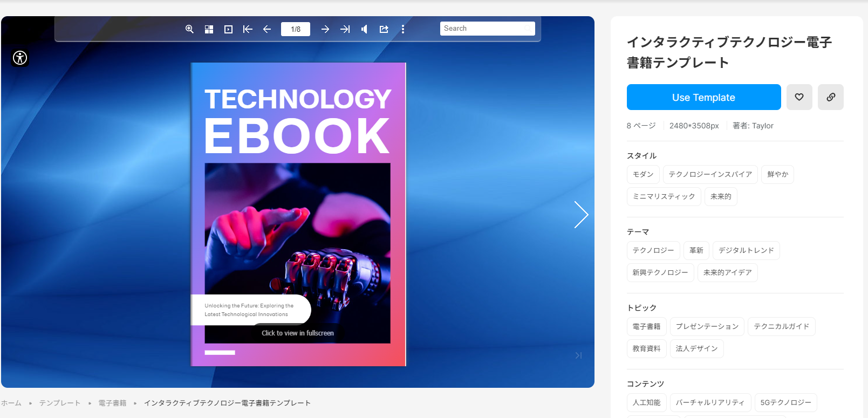Select the テクノロジーインスパイア style tag
The height and width of the screenshot is (418, 868).
point(710,174)
